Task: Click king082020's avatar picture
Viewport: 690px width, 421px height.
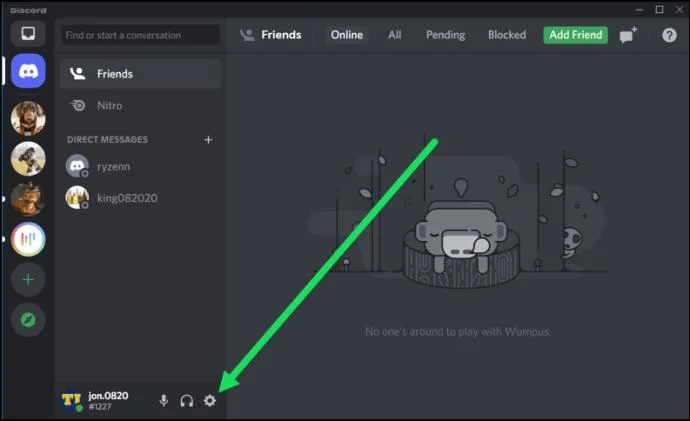Action: tap(77, 198)
